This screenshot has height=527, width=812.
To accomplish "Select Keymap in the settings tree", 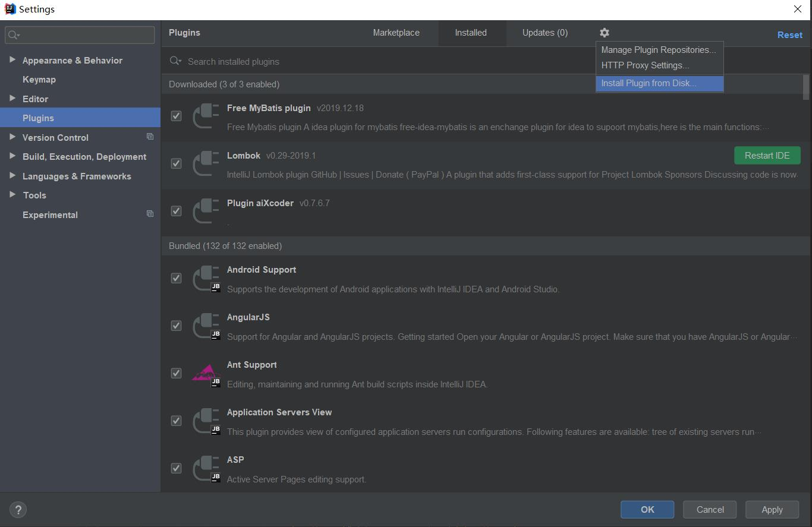I will tap(39, 79).
